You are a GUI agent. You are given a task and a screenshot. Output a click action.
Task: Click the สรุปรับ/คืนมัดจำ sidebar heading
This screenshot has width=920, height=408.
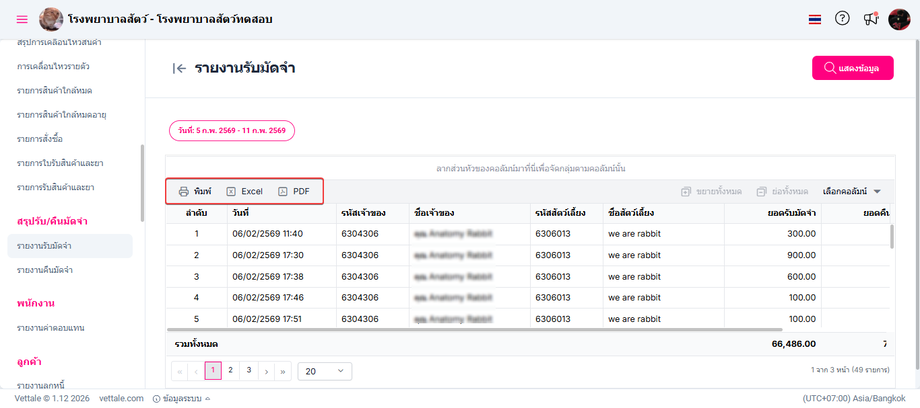click(53, 221)
